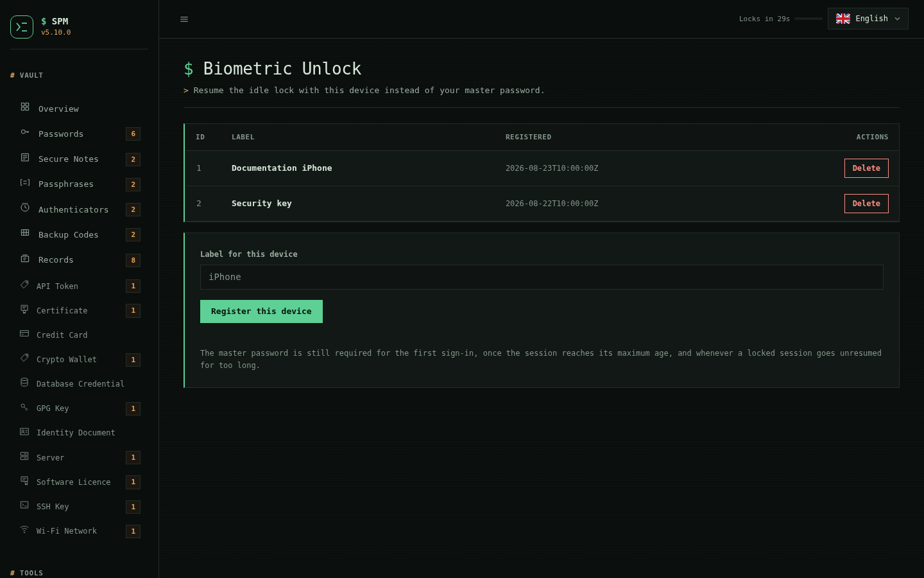The image size is (924, 578).
Task: Click the v5.10.0 version text
Action: [x=56, y=32]
